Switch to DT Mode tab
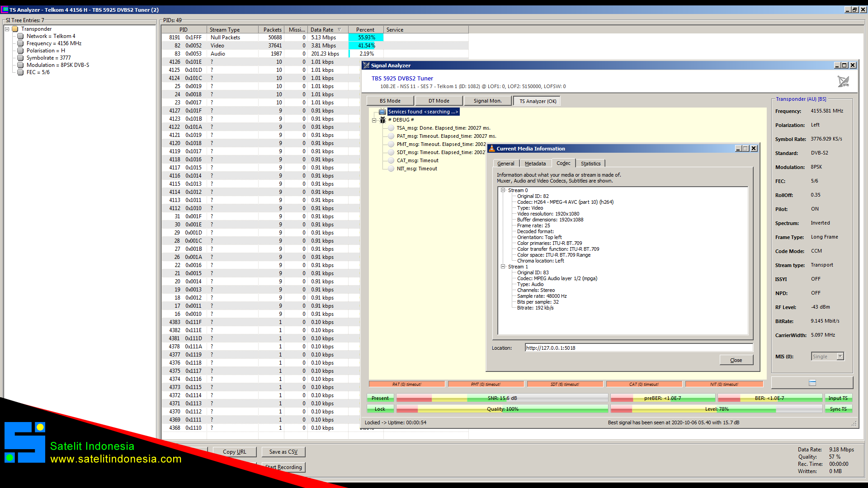The height and width of the screenshot is (488, 868). 439,101
